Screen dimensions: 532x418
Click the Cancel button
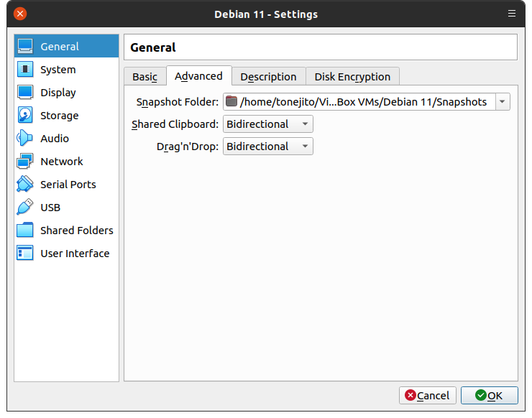coord(427,395)
